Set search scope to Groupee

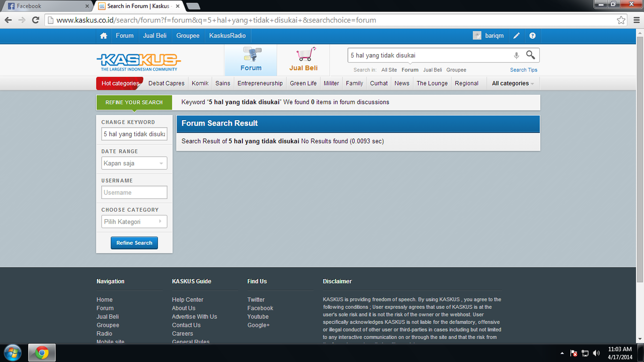456,70
